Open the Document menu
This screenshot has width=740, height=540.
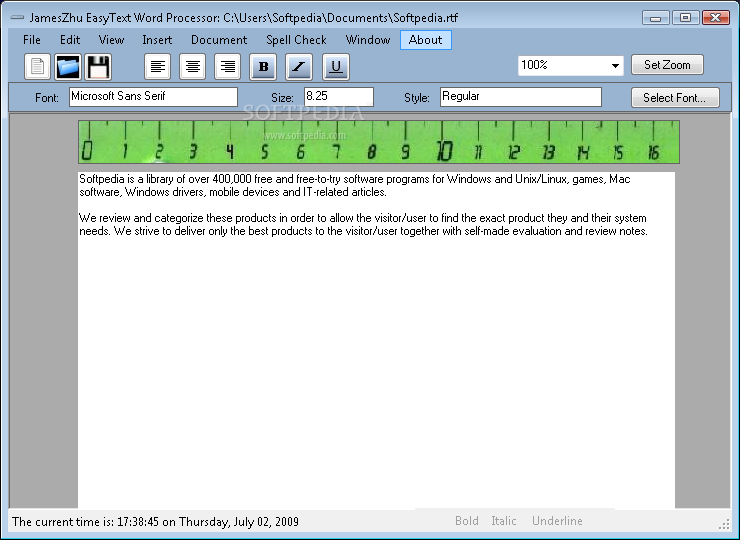click(x=219, y=40)
